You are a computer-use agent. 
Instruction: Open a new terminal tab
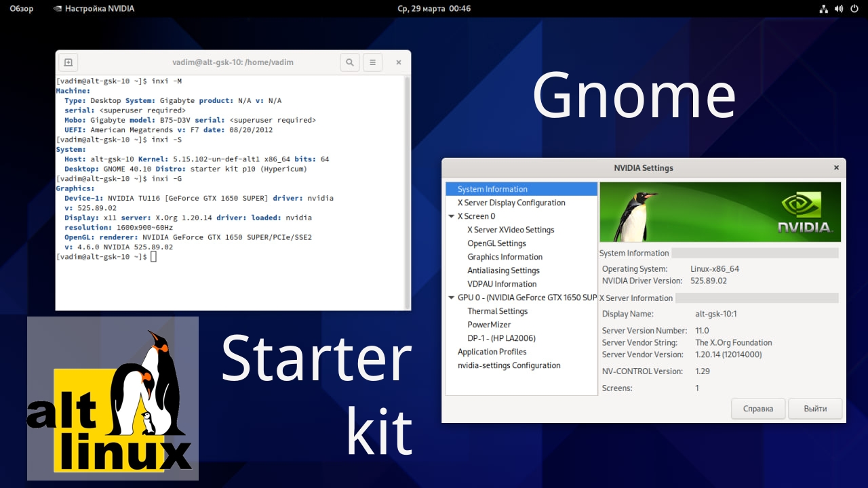(68, 62)
